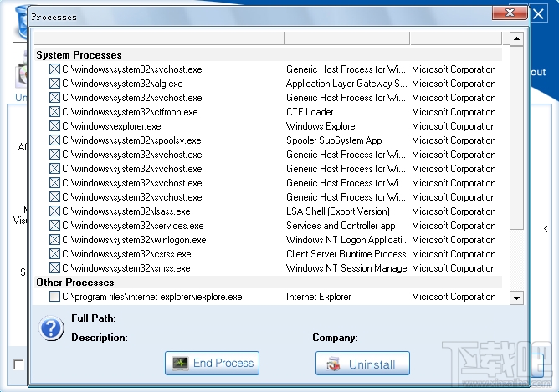Select the C:\windows\system32\lsass.exe path
The width and height of the screenshot is (559, 392).
[x=126, y=211]
